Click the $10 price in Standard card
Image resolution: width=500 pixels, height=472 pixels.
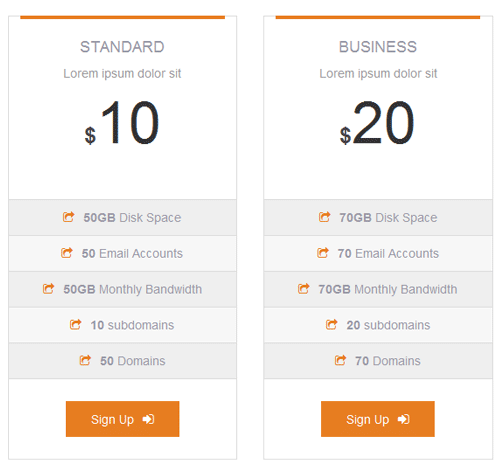tap(122, 123)
